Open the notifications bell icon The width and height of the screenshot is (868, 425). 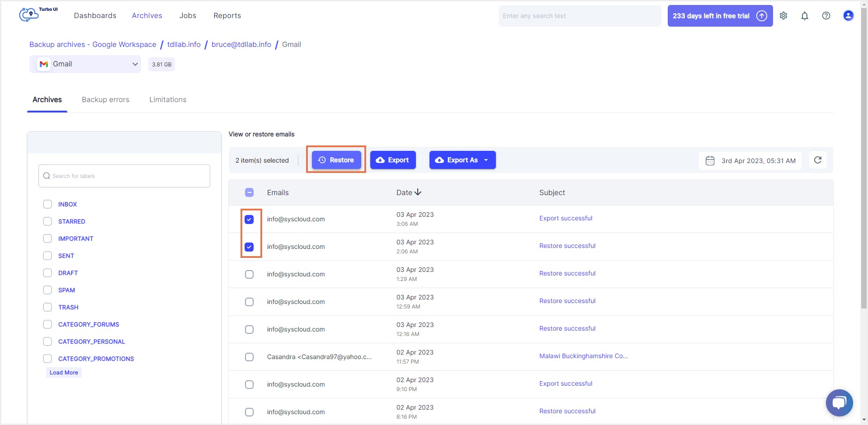coord(805,15)
